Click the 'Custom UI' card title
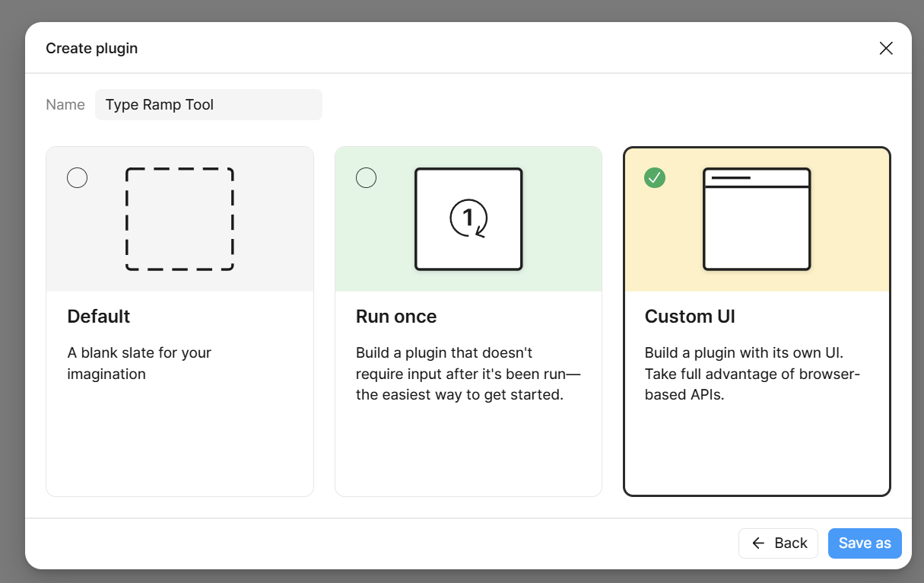This screenshot has width=924, height=583. pos(690,317)
